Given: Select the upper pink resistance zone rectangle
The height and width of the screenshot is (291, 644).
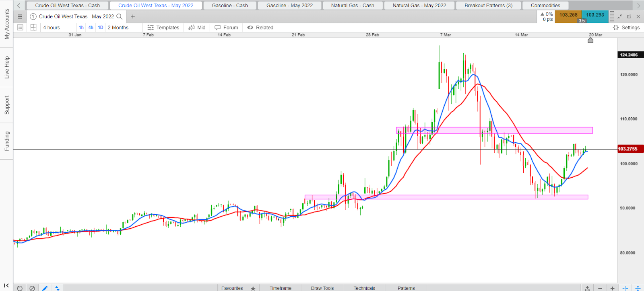Looking at the screenshot, I should (x=494, y=130).
